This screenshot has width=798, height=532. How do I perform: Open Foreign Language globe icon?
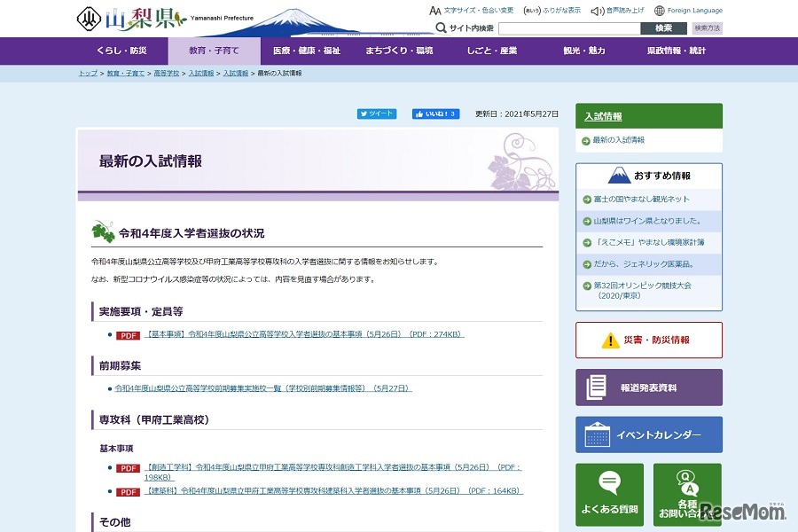click(658, 11)
